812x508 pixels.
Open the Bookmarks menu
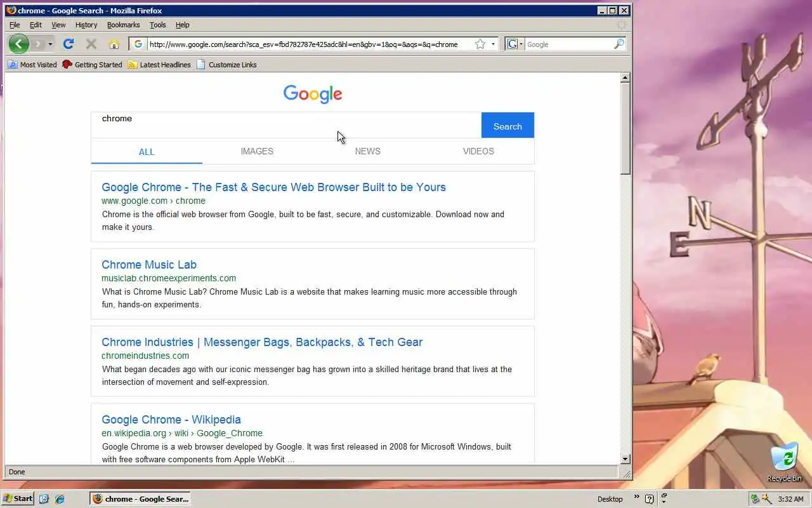[123, 25]
